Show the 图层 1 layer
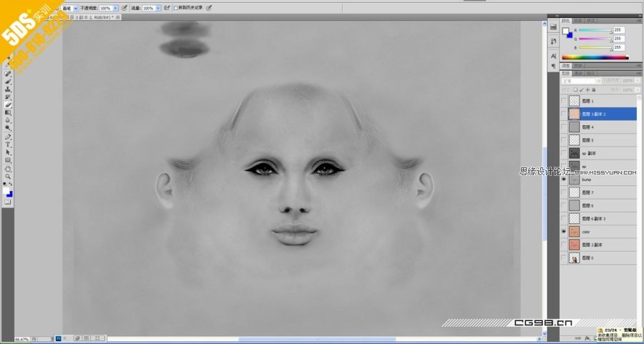 point(563,101)
